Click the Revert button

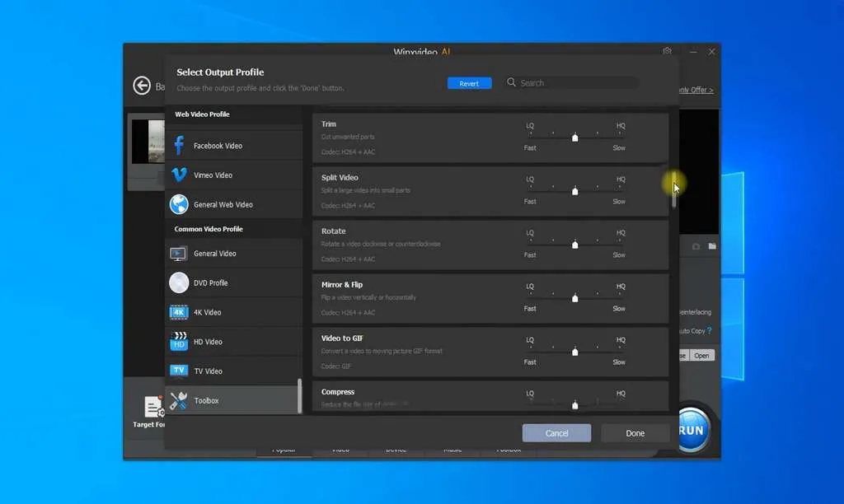[469, 82]
